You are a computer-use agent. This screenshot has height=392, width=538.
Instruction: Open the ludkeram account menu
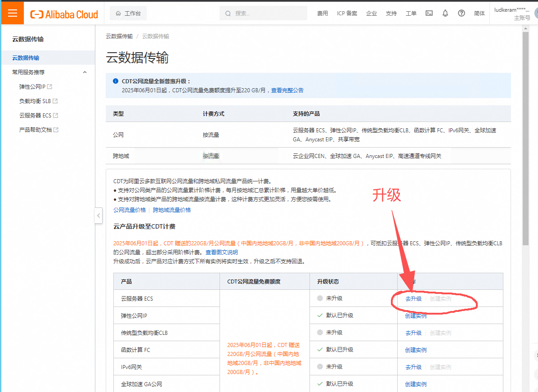[x=512, y=14]
